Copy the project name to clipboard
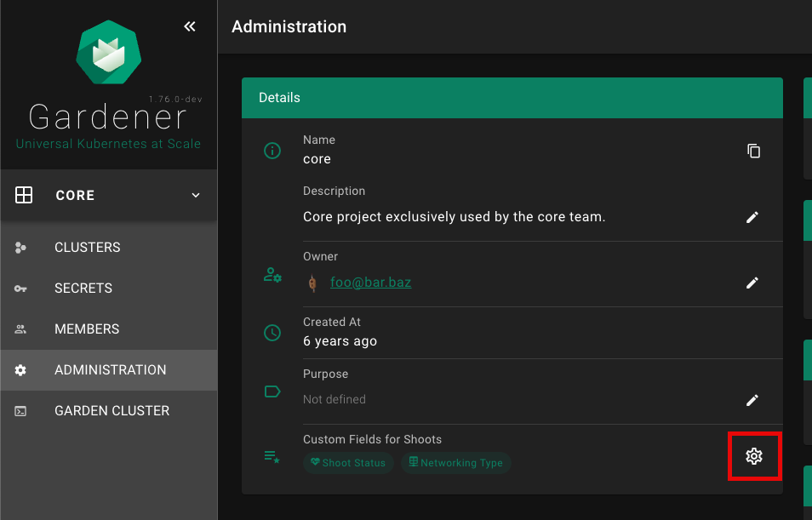Viewport: 812px width, 520px height. (753, 151)
